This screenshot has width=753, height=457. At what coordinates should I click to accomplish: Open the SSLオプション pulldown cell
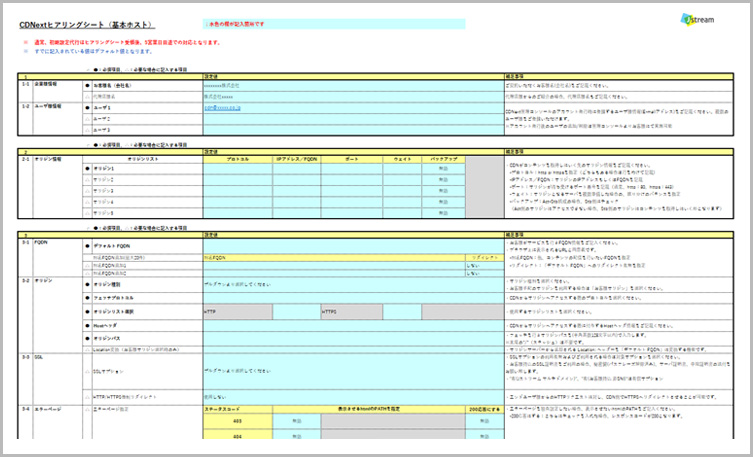point(353,372)
